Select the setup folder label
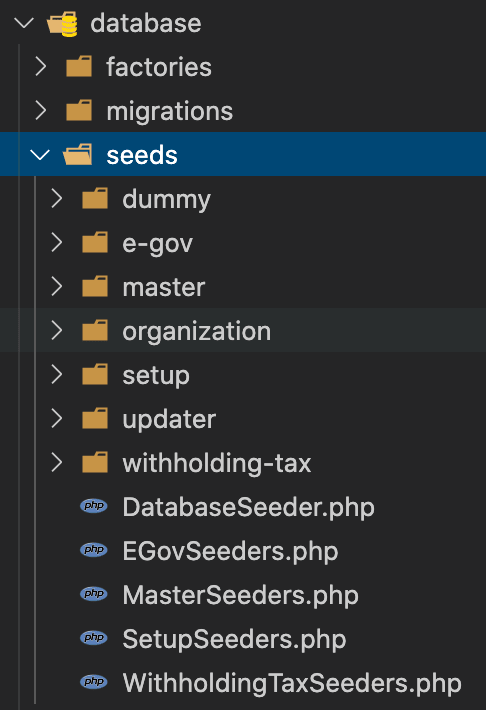Screen dimensions: 486x710 click(x=156, y=376)
